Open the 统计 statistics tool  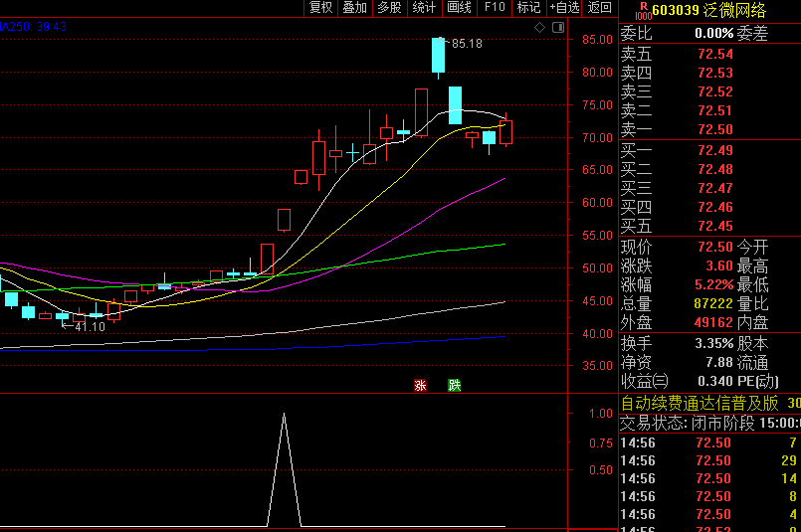[424, 8]
